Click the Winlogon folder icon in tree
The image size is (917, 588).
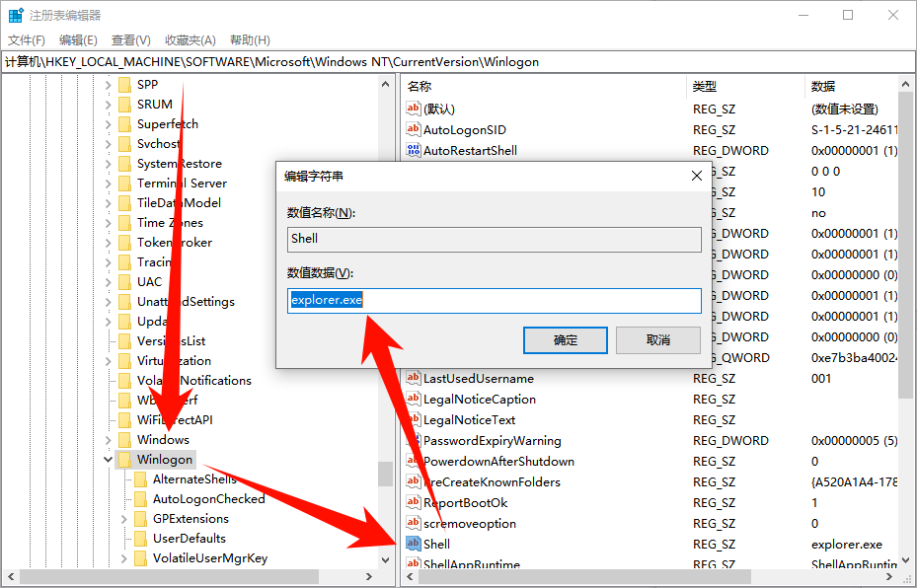click(x=124, y=459)
